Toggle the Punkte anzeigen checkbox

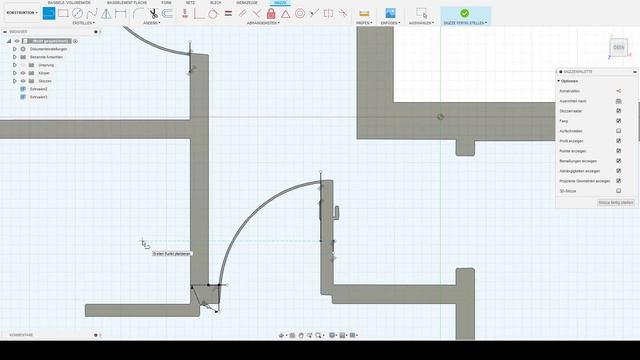(618, 151)
